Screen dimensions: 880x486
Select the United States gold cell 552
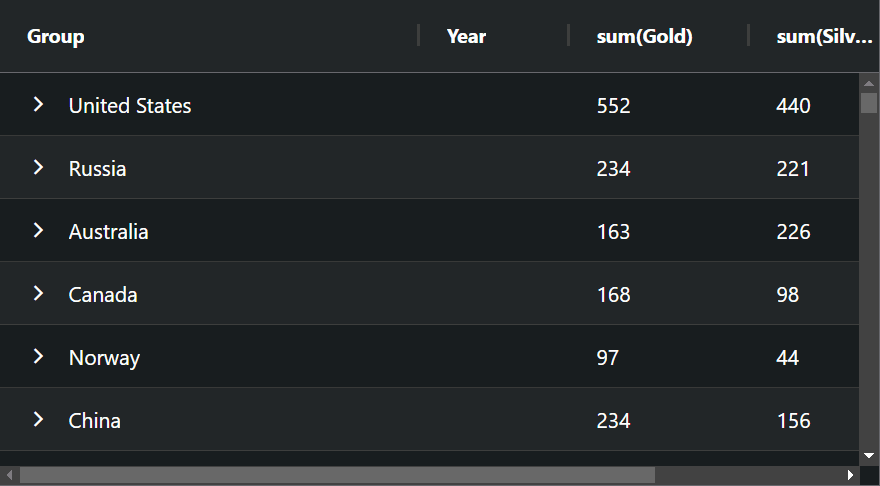pyautogui.click(x=613, y=106)
